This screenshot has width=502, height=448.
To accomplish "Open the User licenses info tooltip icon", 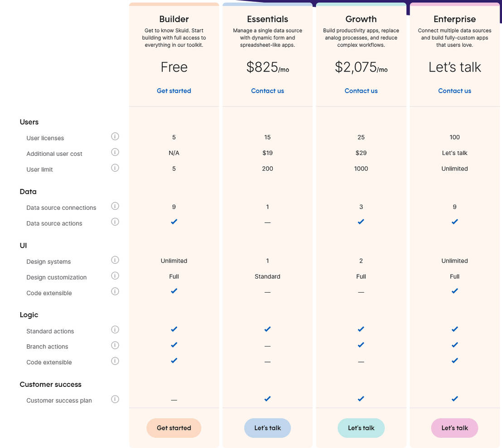I will pyautogui.click(x=115, y=136).
